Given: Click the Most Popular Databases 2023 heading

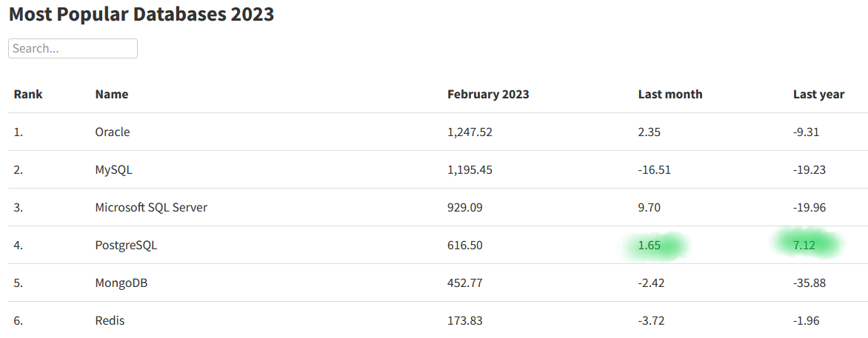Looking at the screenshot, I should 141,14.
